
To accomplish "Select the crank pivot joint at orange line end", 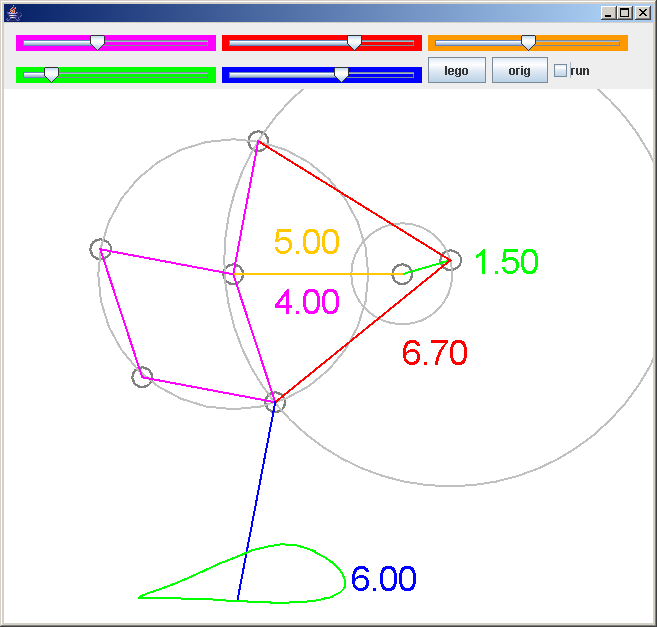I will click(x=402, y=274).
